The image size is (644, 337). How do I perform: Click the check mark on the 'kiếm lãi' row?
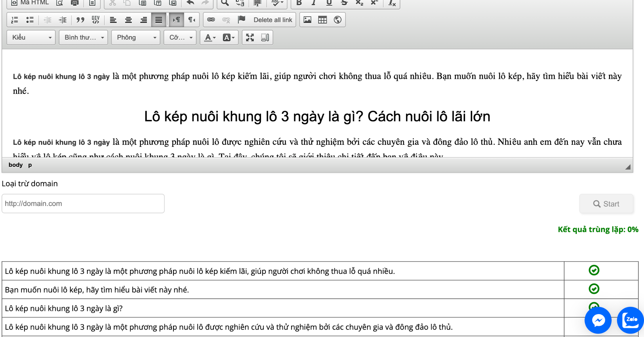pyautogui.click(x=594, y=270)
